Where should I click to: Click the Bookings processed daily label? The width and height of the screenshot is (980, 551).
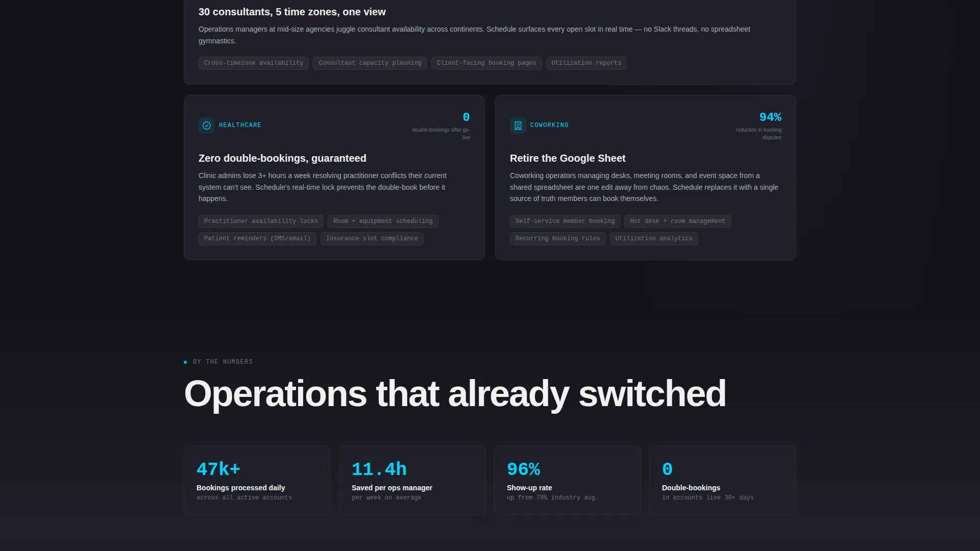point(240,488)
